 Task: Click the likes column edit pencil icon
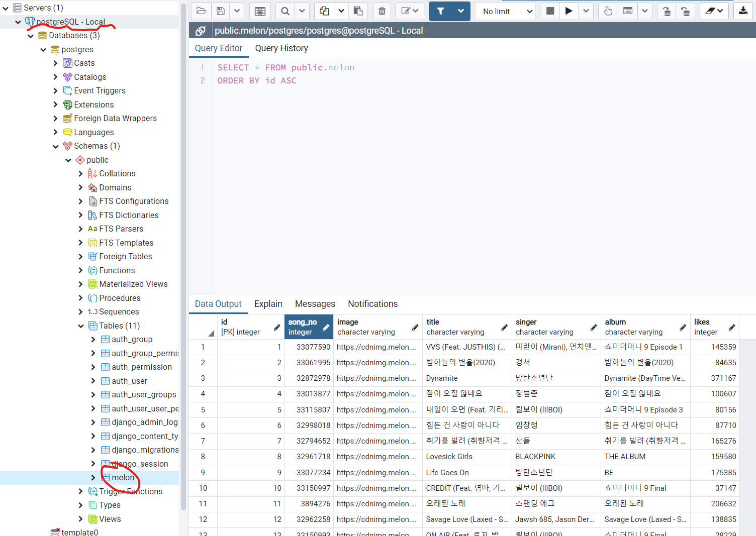(x=732, y=328)
